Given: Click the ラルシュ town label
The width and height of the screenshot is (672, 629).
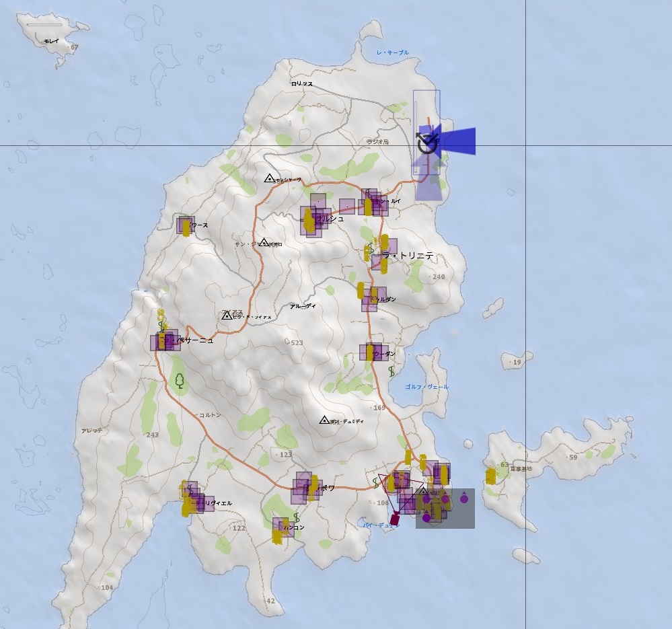Looking at the screenshot, I should [330, 219].
